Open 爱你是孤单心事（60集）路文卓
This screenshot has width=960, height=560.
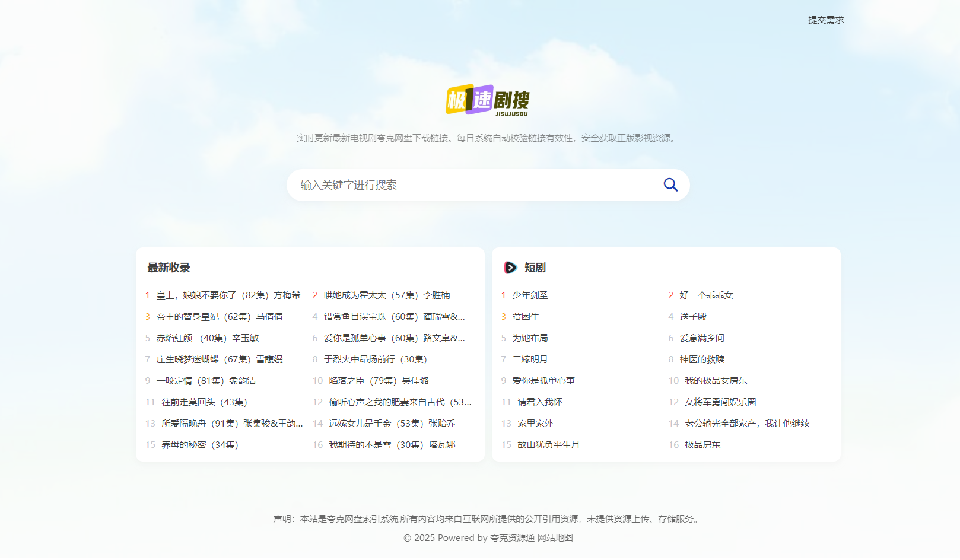click(395, 338)
